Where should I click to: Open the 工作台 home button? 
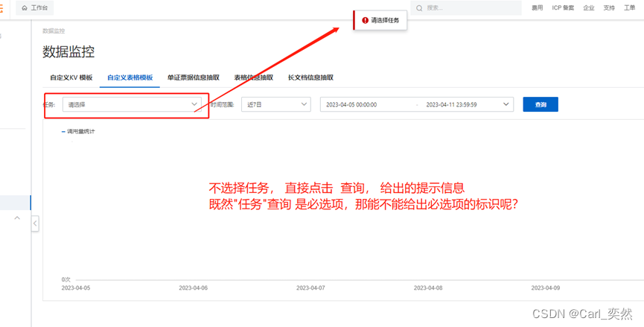click(x=34, y=7)
